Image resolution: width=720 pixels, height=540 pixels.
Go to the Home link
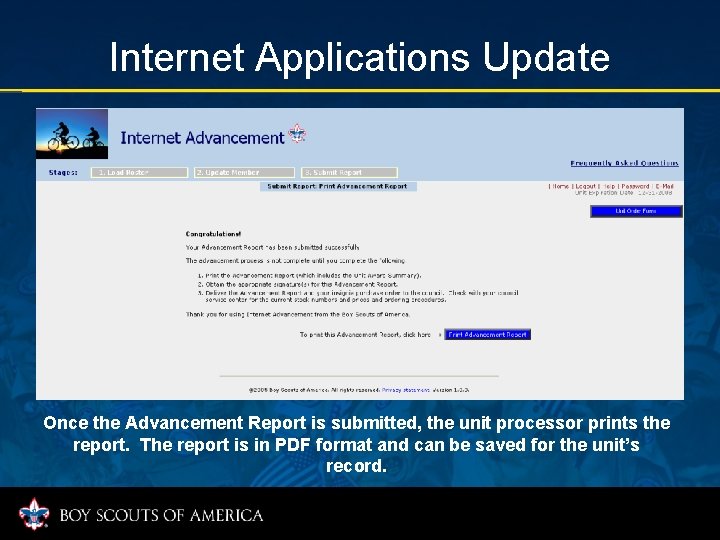point(561,186)
